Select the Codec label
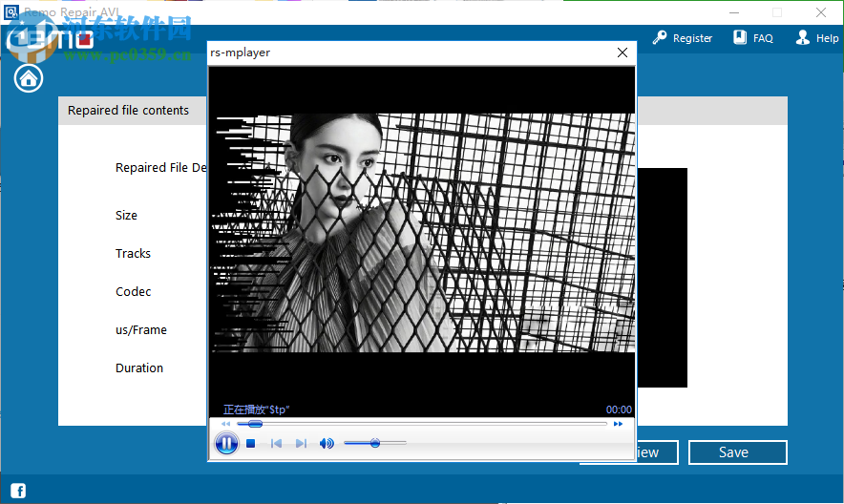Image resolution: width=844 pixels, height=504 pixels. pos(133,291)
